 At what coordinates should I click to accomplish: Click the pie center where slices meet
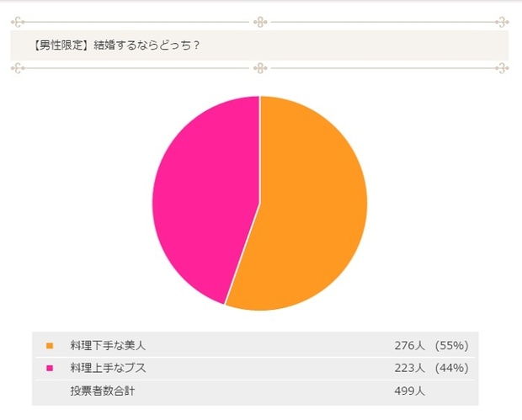[x=260, y=203]
